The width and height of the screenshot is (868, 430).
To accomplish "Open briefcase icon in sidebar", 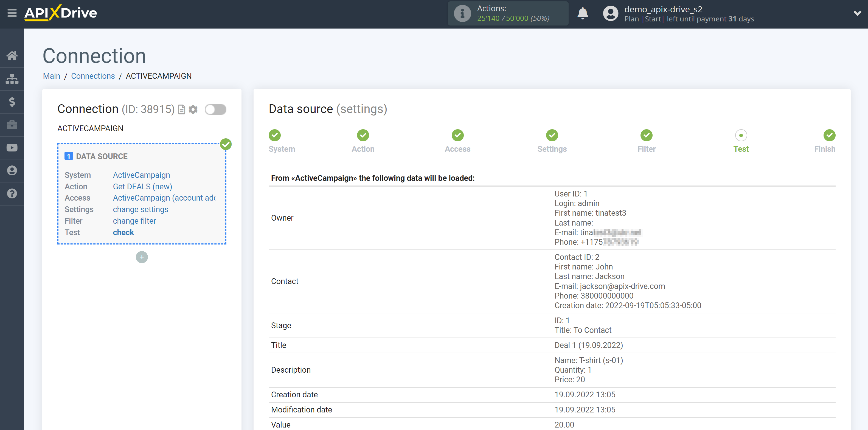I will pos(12,125).
